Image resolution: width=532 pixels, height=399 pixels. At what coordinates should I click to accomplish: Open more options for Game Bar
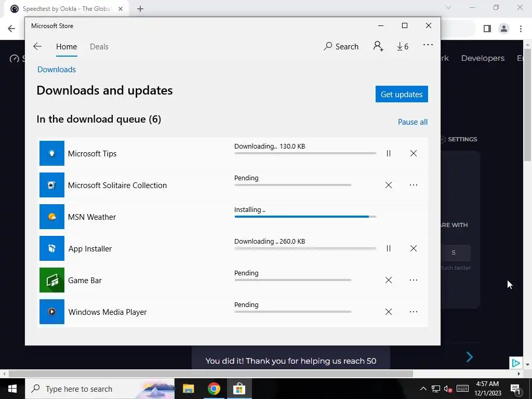[413, 280]
